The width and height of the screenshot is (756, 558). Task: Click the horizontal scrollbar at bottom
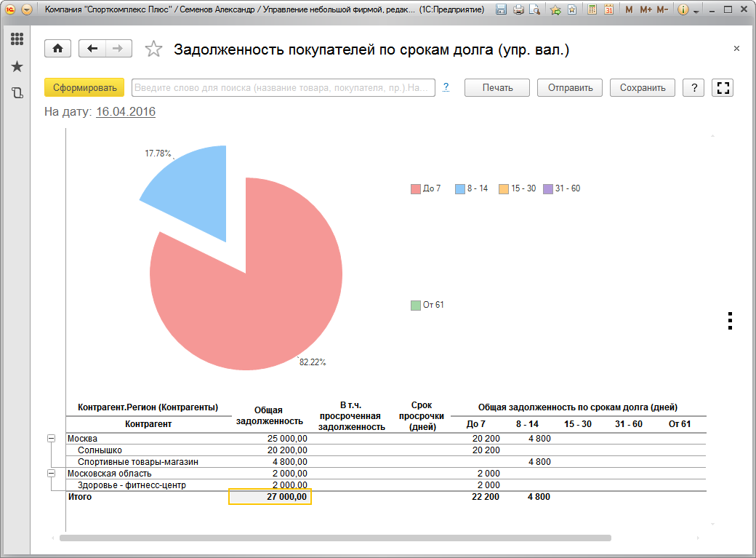click(x=335, y=538)
